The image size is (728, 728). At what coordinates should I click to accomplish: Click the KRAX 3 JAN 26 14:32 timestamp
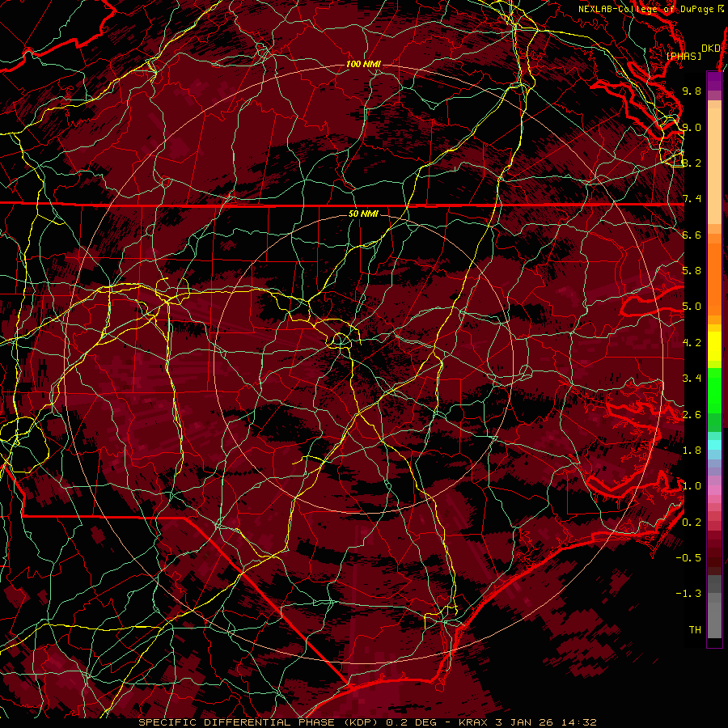point(528,722)
